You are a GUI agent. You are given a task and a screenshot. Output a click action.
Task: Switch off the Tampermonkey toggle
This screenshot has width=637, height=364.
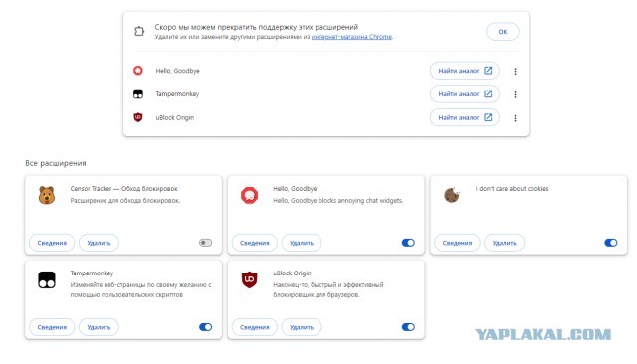point(206,327)
